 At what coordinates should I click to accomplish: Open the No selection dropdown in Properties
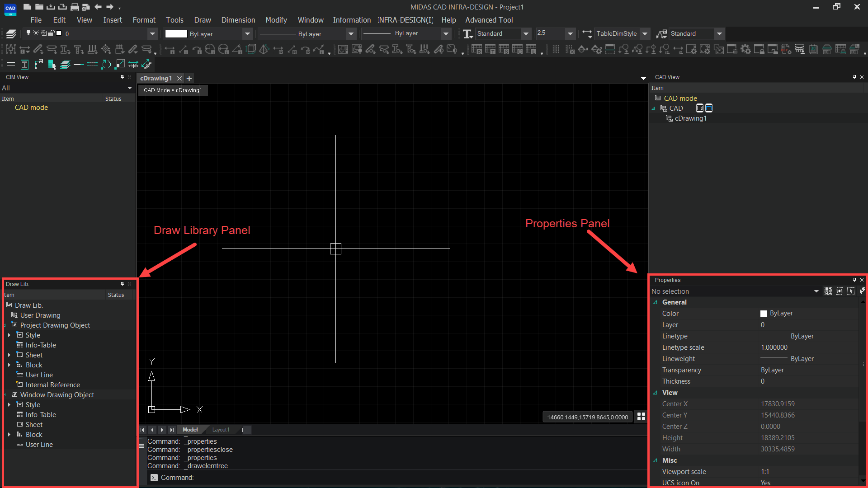click(816, 291)
